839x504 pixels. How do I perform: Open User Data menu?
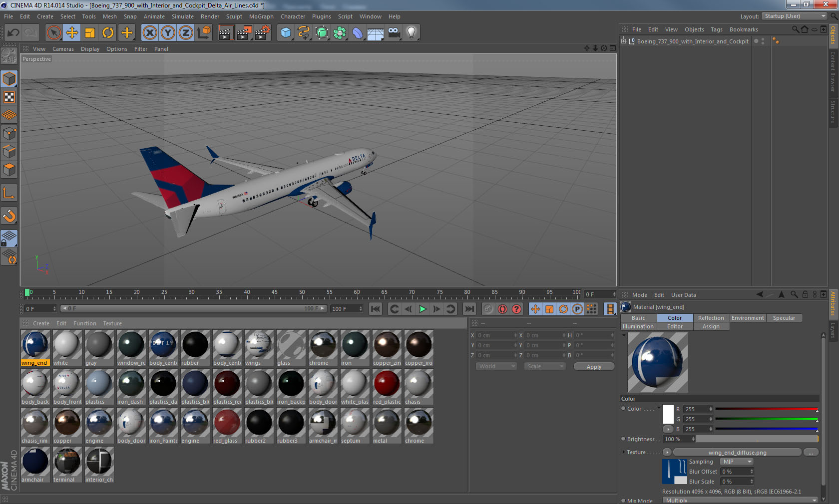pyautogui.click(x=683, y=295)
